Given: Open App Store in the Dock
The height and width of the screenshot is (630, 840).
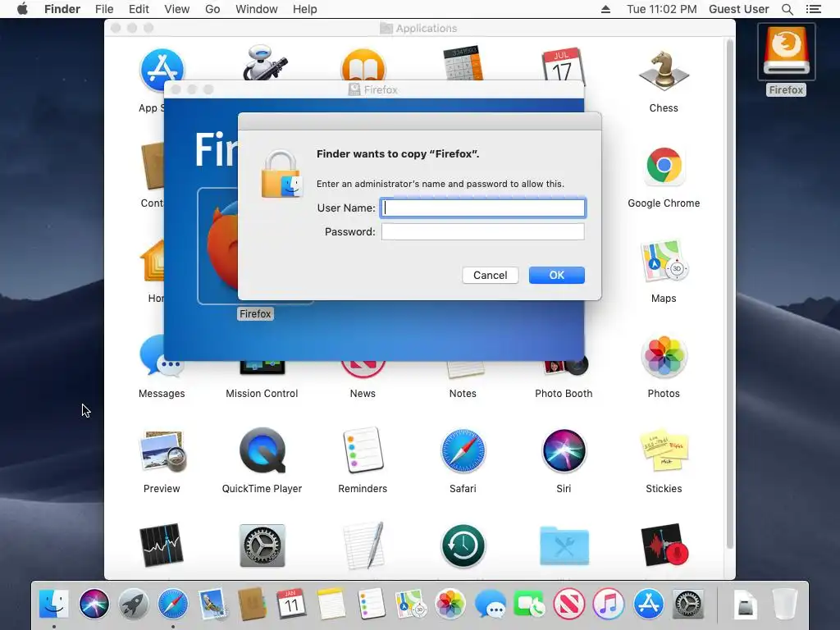Looking at the screenshot, I should pos(648,605).
